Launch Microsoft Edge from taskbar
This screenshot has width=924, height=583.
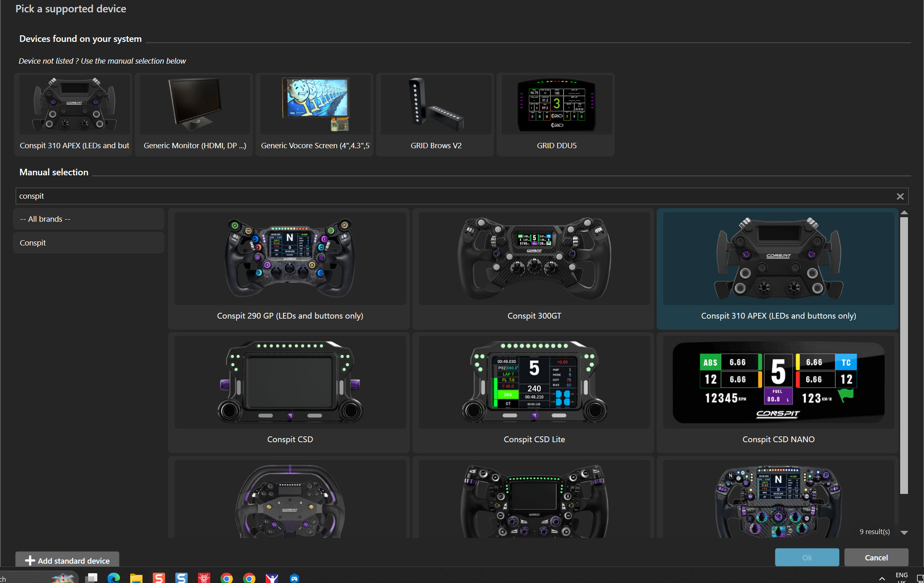click(114, 578)
